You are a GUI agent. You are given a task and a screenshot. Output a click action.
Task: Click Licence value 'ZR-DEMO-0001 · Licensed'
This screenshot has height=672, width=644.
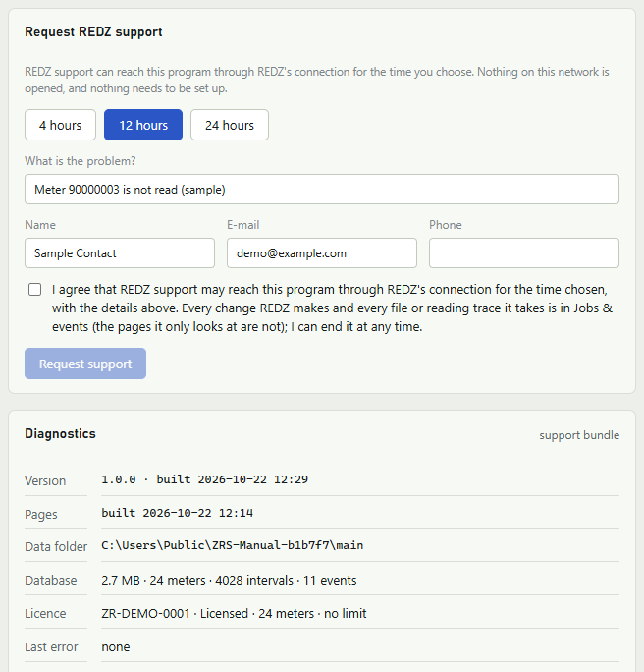pyautogui.click(x=175, y=613)
